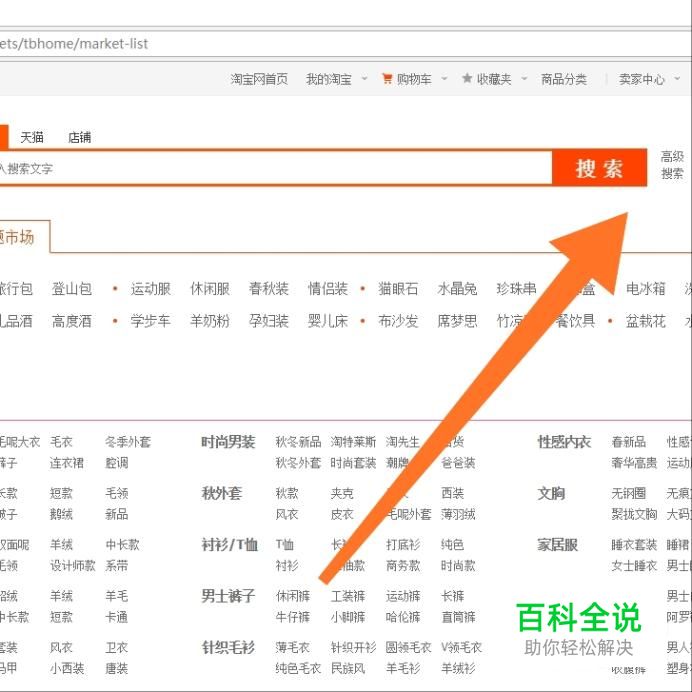Image resolution: width=692 pixels, height=692 pixels.
Task: Open the 餐饮具 category link
Action: [575, 321]
